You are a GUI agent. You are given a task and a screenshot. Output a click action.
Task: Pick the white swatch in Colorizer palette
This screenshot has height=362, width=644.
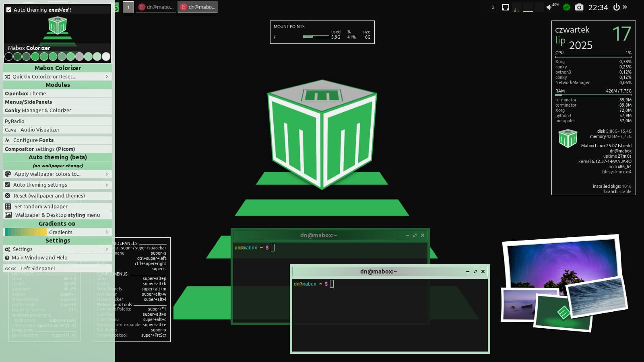click(x=106, y=57)
